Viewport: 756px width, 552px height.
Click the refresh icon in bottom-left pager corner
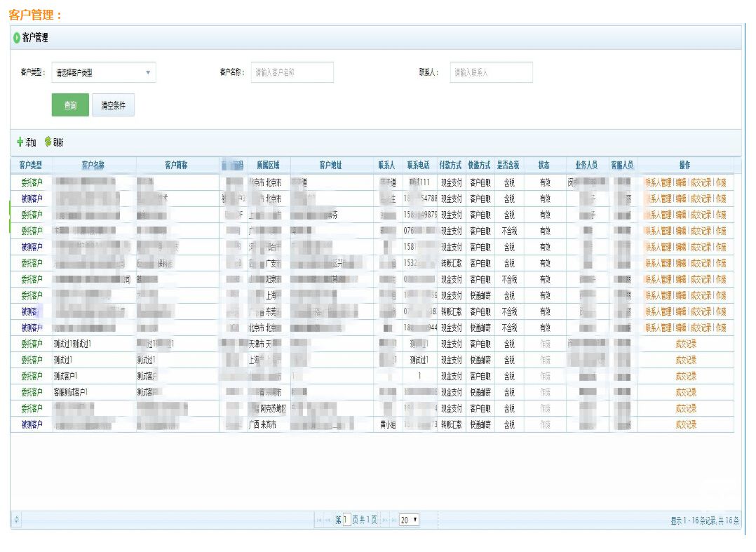pos(18,520)
